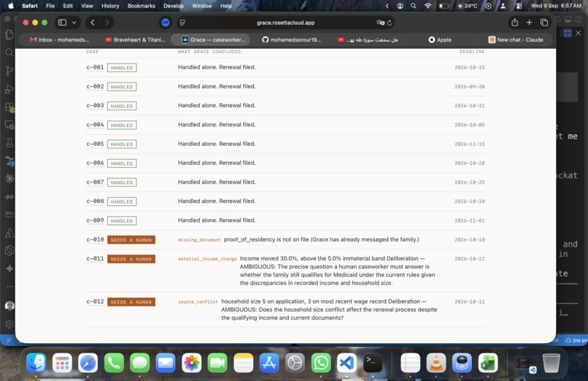Go back with the Safari back arrow

point(93,23)
